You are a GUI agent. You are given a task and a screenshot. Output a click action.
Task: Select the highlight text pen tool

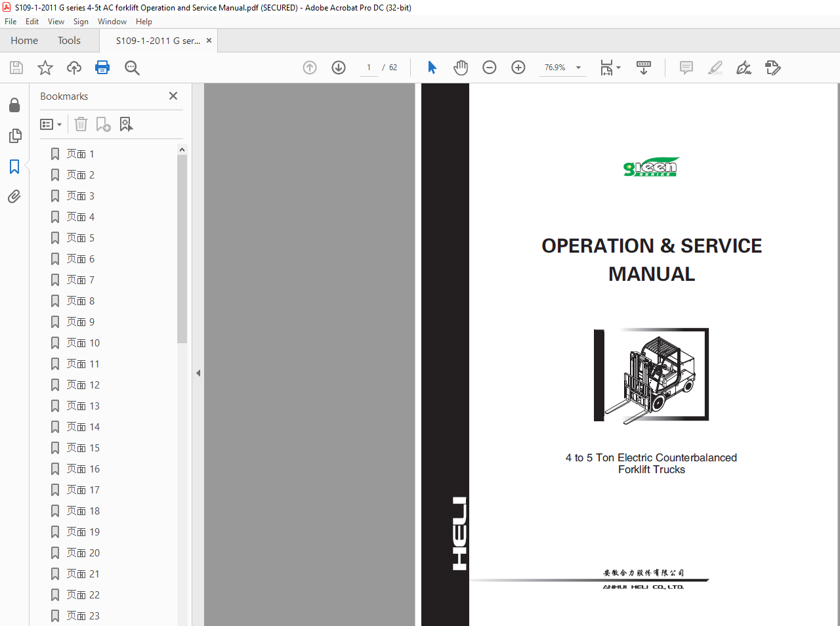715,68
